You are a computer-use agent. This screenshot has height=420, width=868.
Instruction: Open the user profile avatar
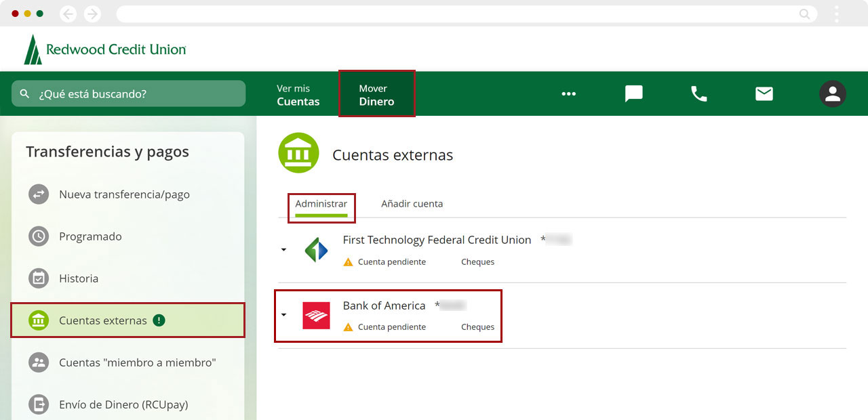(832, 93)
